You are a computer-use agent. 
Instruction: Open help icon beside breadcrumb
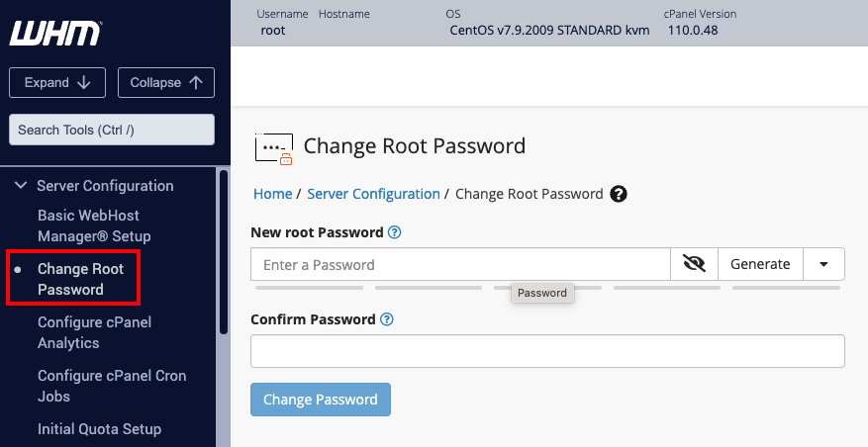click(620, 194)
